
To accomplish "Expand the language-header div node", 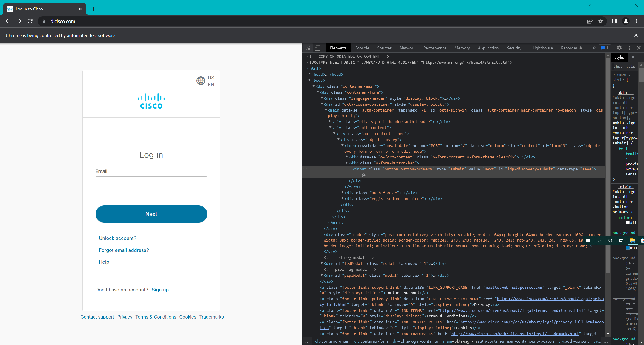I will pyautogui.click(x=322, y=98).
